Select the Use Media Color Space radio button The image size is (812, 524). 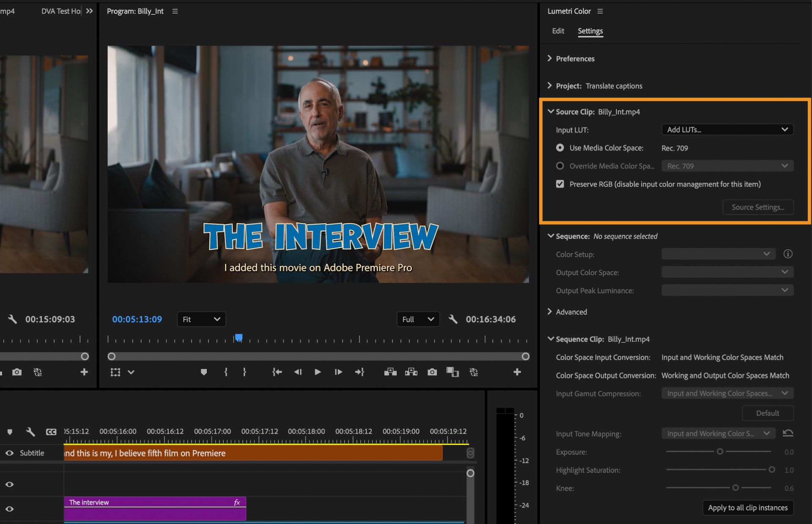click(560, 148)
